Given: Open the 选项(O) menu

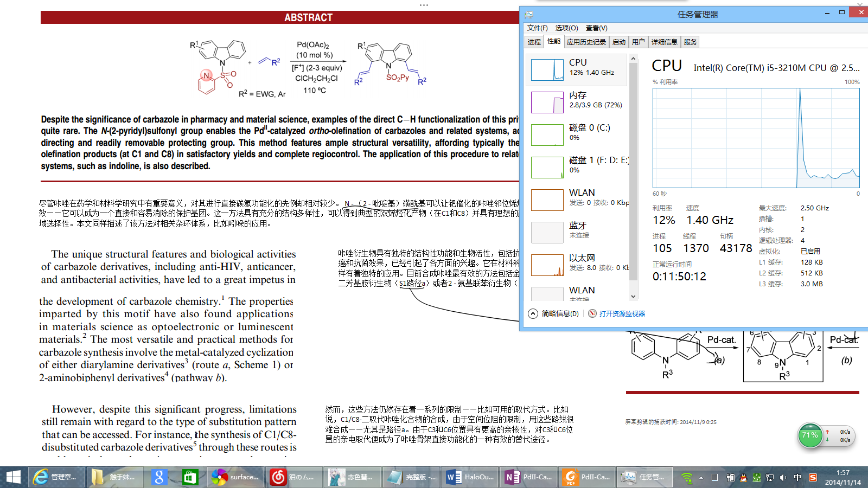Looking at the screenshot, I should tap(566, 28).
